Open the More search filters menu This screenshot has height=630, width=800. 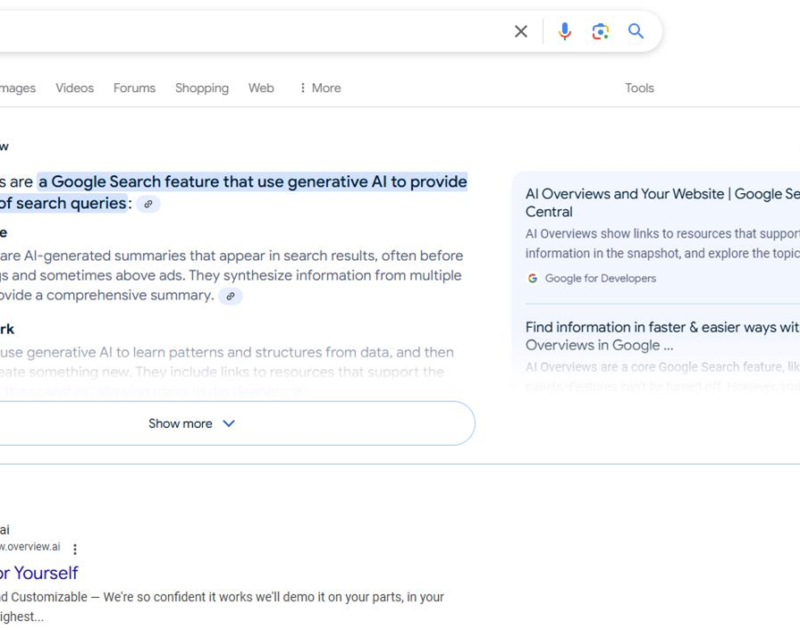pyautogui.click(x=320, y=88)
